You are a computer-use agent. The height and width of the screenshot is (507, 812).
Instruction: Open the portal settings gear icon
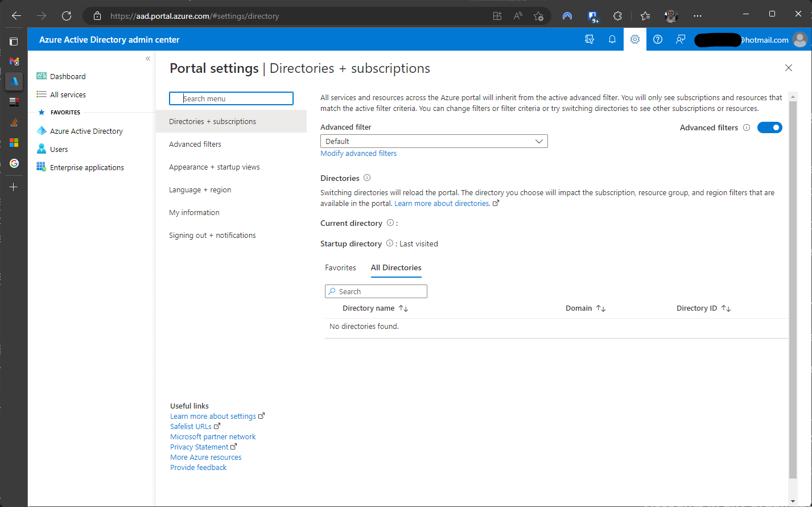[635, 40]
